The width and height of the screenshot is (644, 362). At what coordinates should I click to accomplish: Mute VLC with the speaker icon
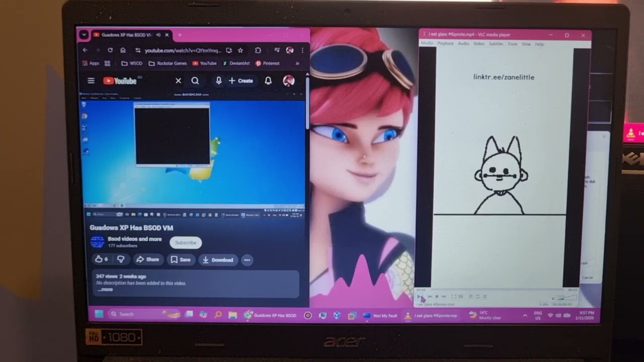(553, 299)
